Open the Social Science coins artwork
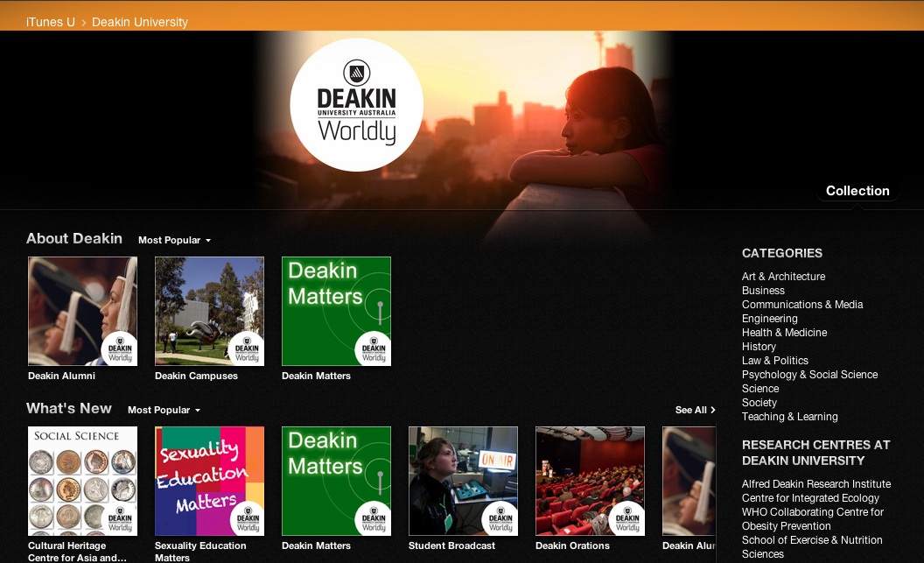Image resolution: width=924 pixels, height=563 pixels. (x=82, y=481)
